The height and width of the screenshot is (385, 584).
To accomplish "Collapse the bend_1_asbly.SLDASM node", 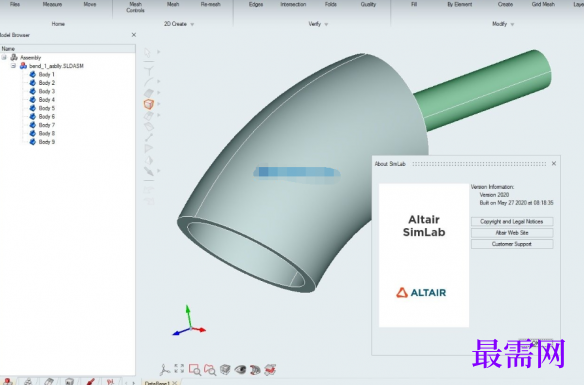I will [13, 66].
